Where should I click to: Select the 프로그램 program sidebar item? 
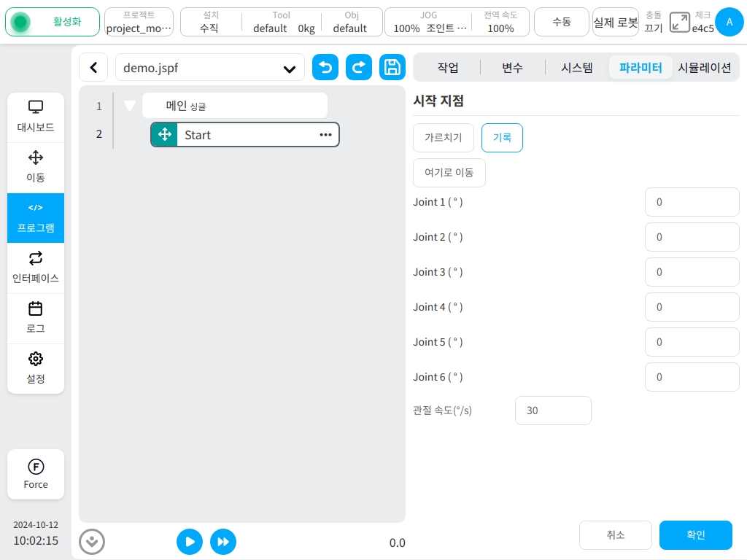point(36,217)
